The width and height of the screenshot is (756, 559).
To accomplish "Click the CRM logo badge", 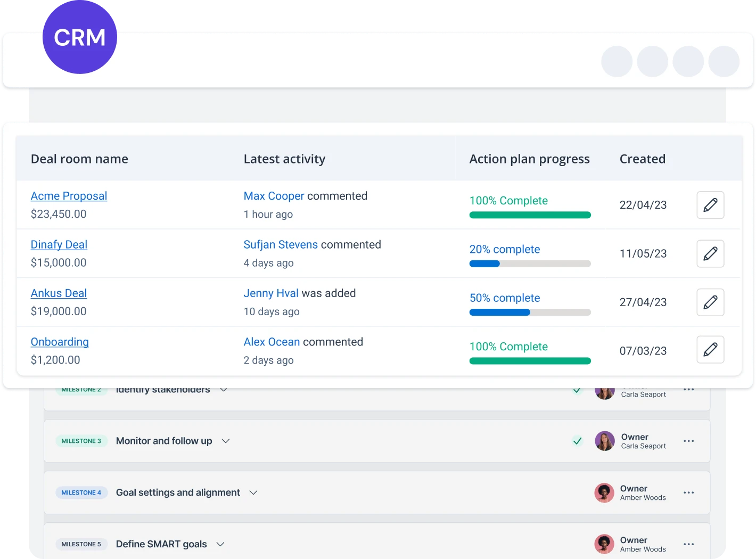I will 80,37.
